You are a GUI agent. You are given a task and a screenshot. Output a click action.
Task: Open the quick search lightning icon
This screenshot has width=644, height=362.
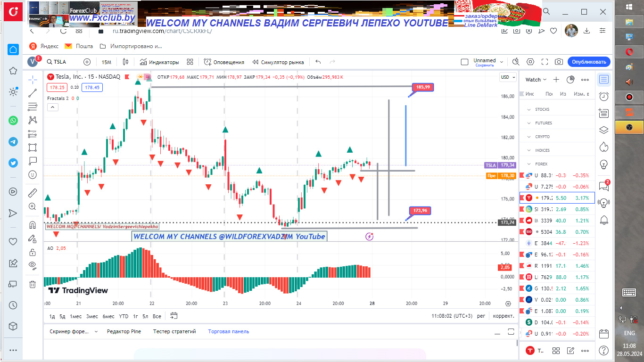tap(516, 62)
